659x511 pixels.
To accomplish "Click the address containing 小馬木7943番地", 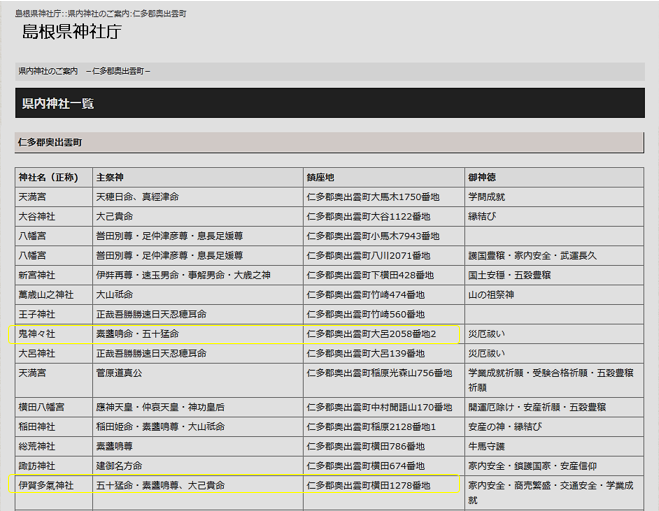I will pyautogui.click(x=373, y=236).
